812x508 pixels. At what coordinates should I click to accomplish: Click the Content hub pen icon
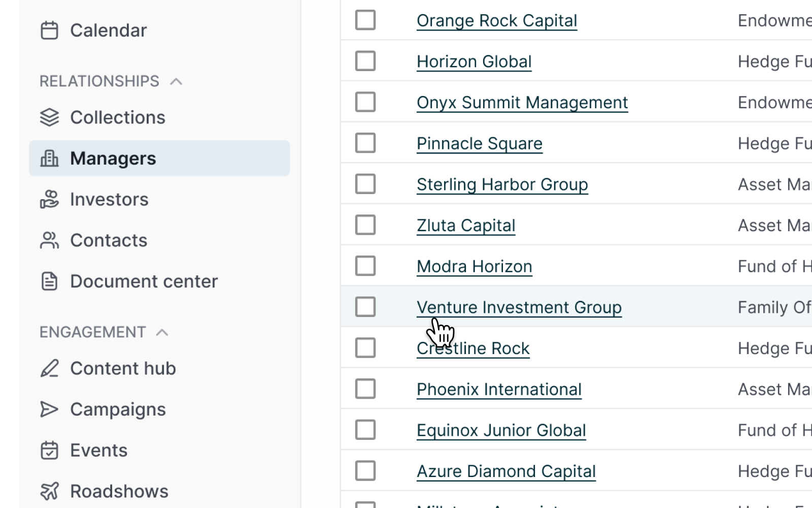pyautogui.click(x=49, y=368)
